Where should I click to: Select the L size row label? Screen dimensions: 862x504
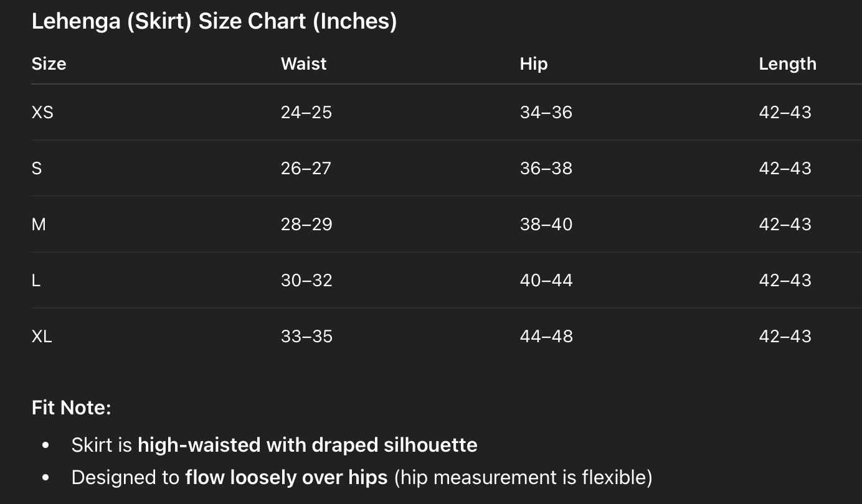[x=36, y=281]
